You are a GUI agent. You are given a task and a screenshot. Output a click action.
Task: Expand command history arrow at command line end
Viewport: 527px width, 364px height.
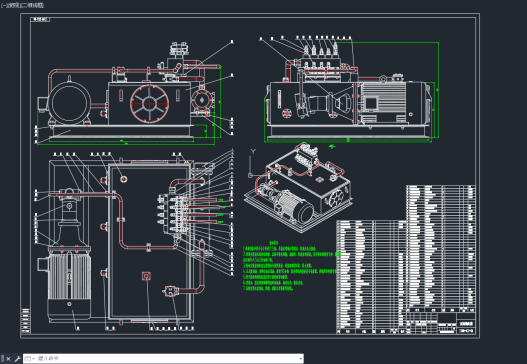tap(300, 359)
